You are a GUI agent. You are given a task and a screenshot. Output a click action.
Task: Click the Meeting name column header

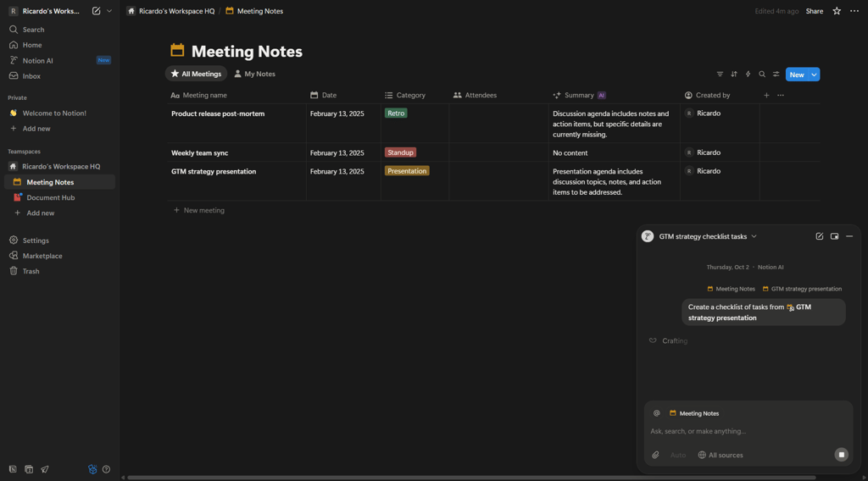[236, 95]
